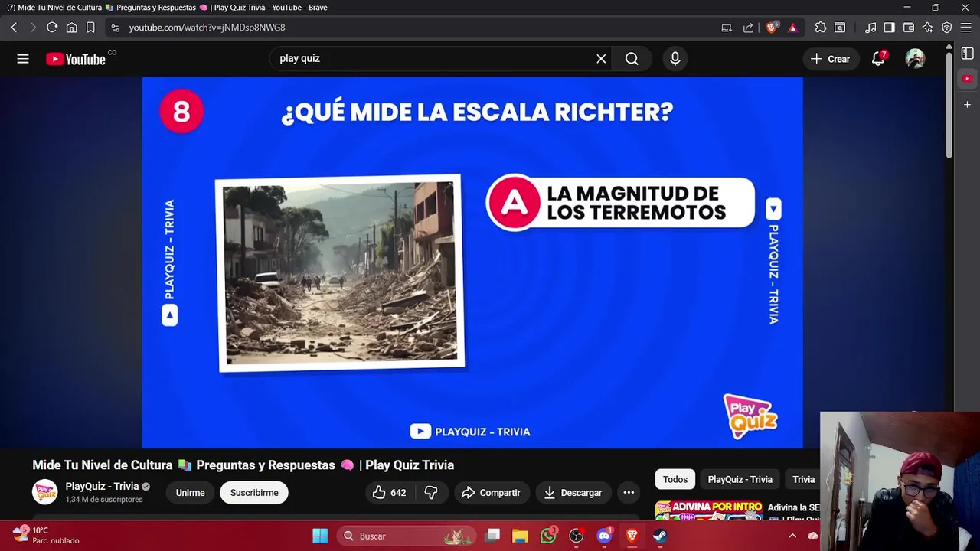
Task: Select the Todos filter chip
Action: [x=675, y=479]
